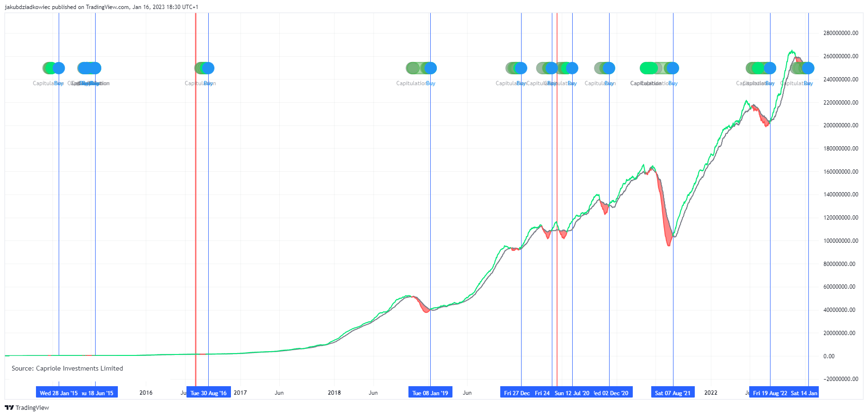The image size is (868, 416).
Task: Click the blue Buy circle on the 02 Dec '20 line
Action: point(609,68)
